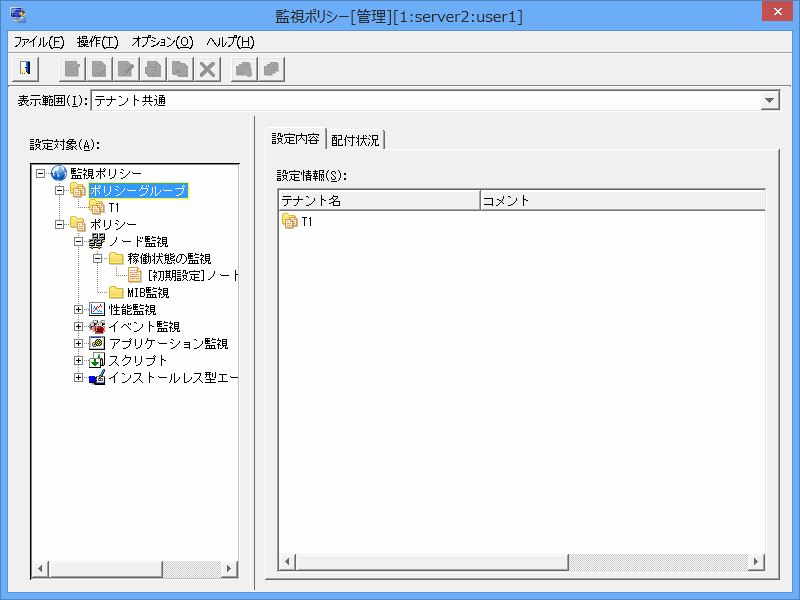This screenshot has height=600, width=800.
Task: Collapse the ノード監視 tree node
Action: [79, 241]
